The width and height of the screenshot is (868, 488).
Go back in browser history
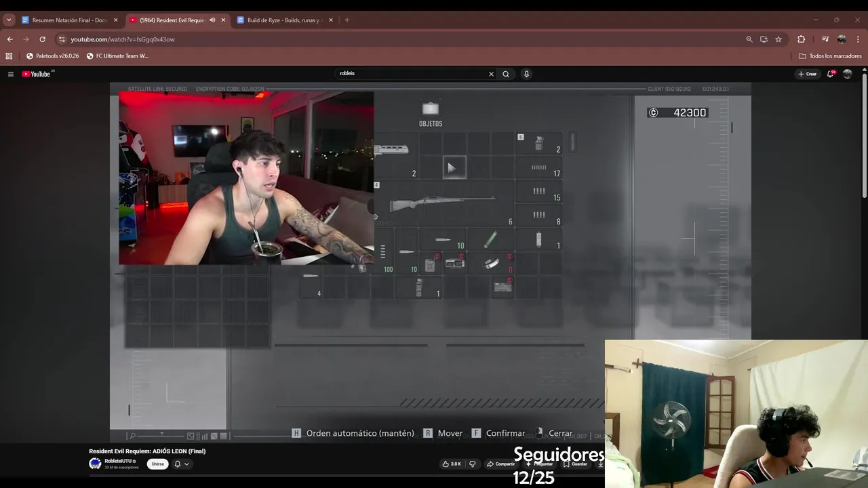(9, 39)
